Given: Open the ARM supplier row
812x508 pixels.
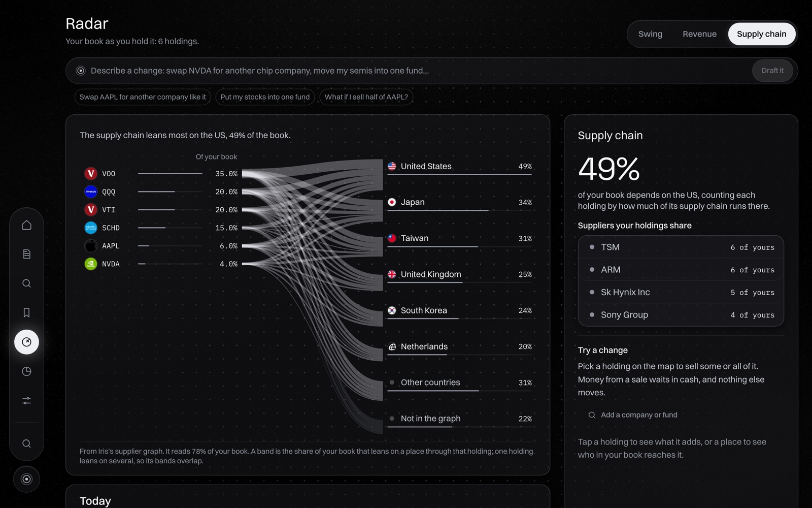Looking at the screenshot, I should (681, 270).
